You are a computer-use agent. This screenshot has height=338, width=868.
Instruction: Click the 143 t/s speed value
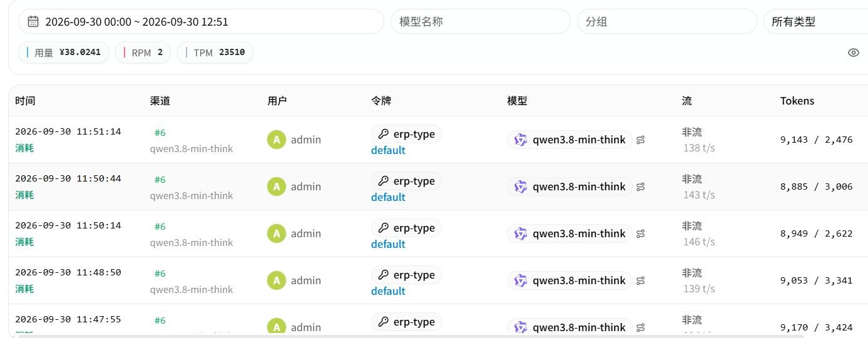(x=699, y=195)
